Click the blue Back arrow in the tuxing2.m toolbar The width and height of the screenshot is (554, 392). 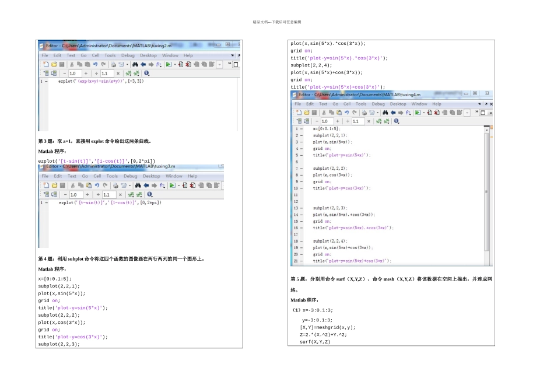(143, 64)
